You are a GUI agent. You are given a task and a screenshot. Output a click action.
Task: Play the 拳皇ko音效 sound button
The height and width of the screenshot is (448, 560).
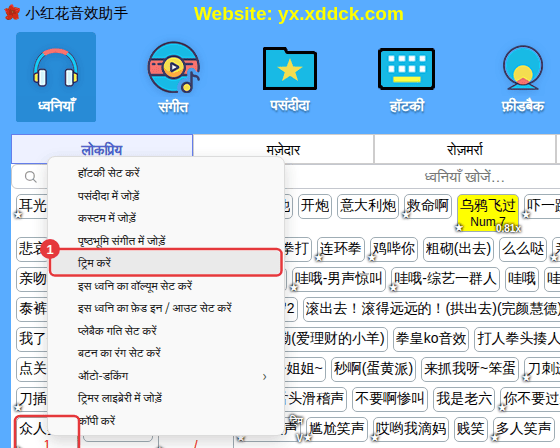click(431, 339)
